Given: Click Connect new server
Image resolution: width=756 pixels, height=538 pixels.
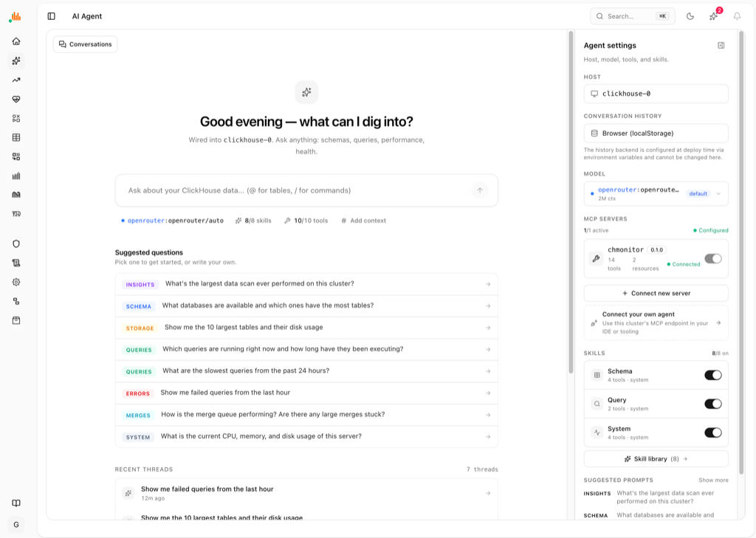Looking at the screenshot, I should click(x=656, y=293).
